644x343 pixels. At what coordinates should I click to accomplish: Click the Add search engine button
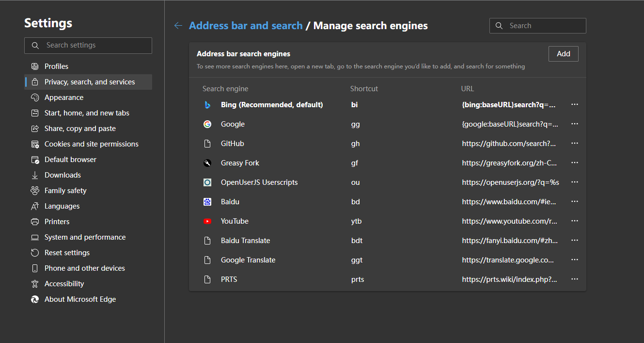(564, 54)
